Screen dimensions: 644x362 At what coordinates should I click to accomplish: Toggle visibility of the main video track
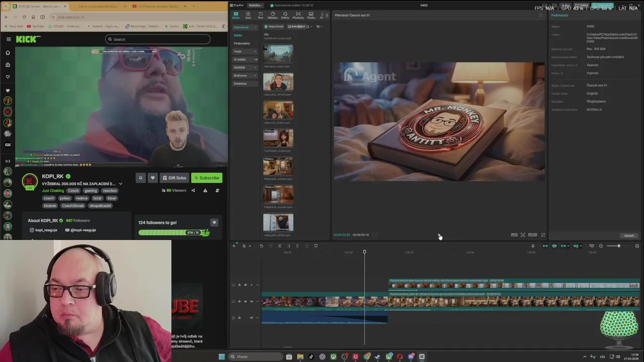click(245, 302)
